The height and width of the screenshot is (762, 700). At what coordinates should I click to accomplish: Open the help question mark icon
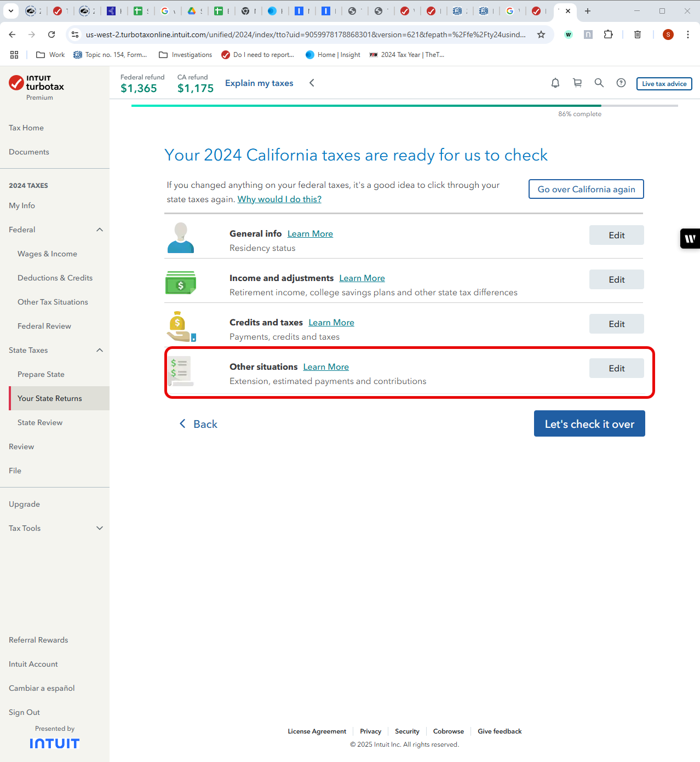[621, 83]
